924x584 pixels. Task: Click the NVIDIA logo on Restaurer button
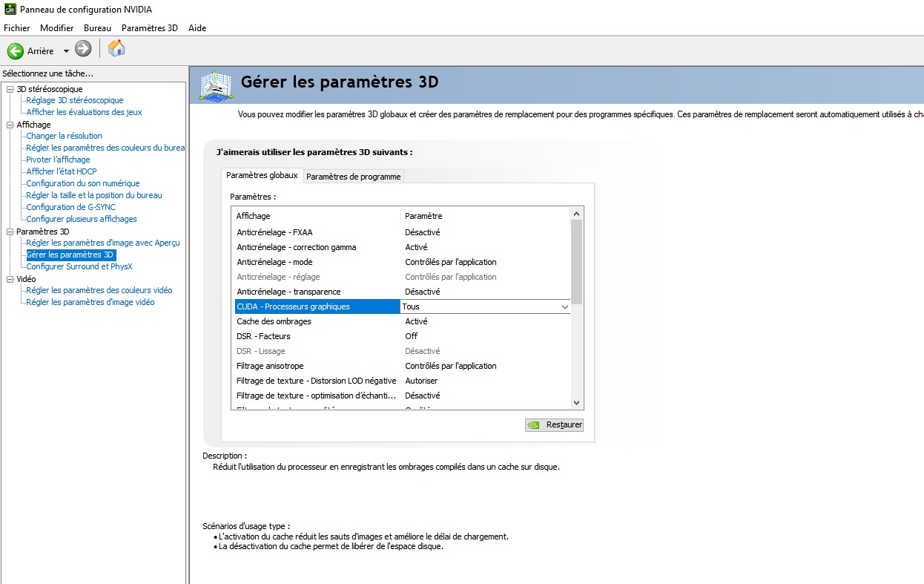(x=534, y=425)
